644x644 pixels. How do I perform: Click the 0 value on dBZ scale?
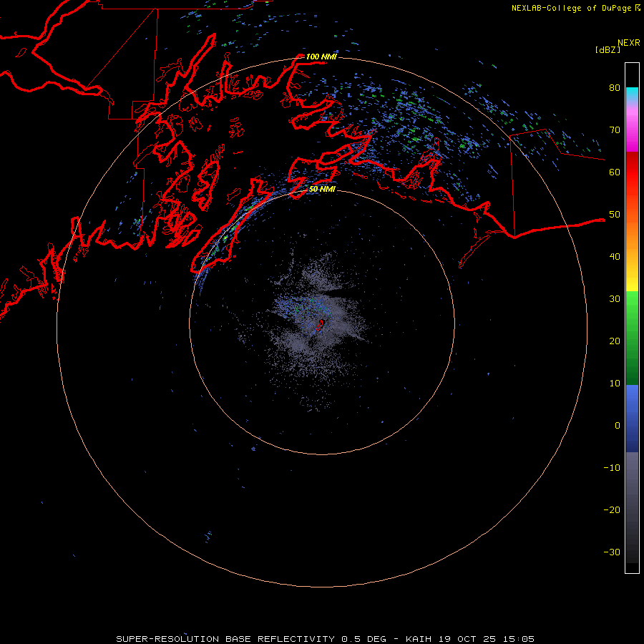(618, 426)
